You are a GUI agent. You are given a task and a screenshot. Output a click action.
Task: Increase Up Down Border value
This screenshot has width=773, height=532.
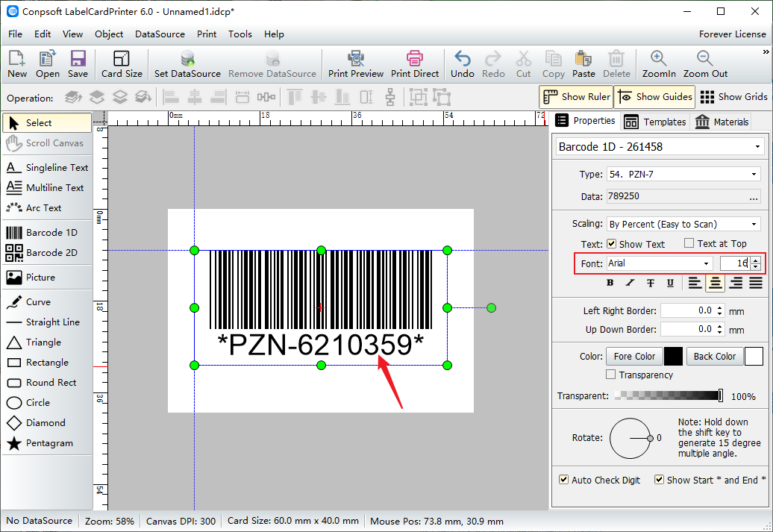(720, 326)
